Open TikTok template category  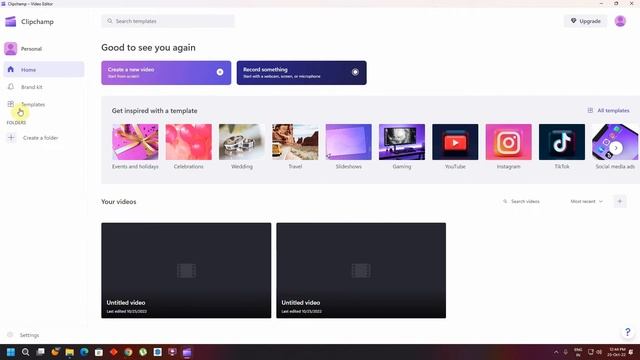click(x=562, y=147)
